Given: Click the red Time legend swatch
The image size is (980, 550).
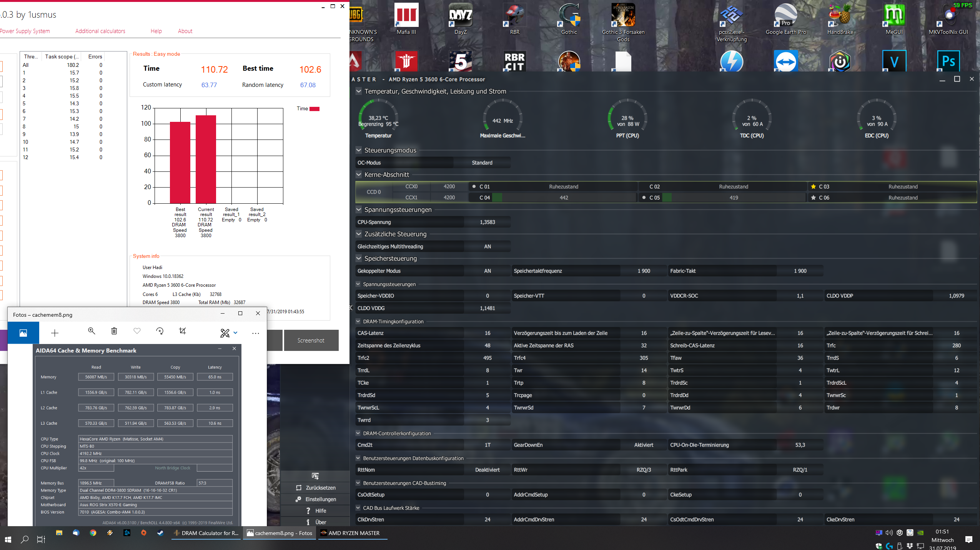Looking at the screenshot, I should click(314, 109).
